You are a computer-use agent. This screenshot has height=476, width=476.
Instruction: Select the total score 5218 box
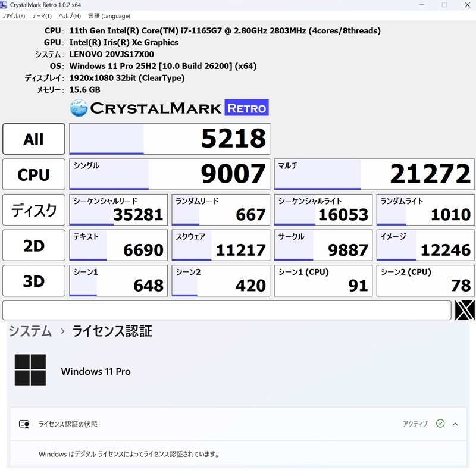click(x=170, y=139)
